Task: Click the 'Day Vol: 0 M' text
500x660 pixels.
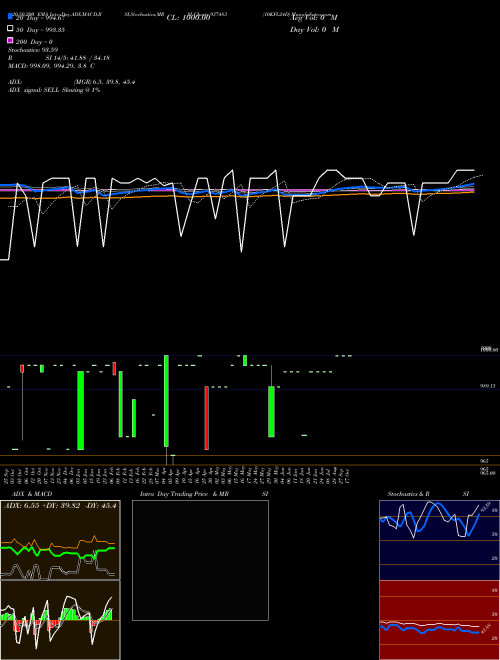Action: 314,30
